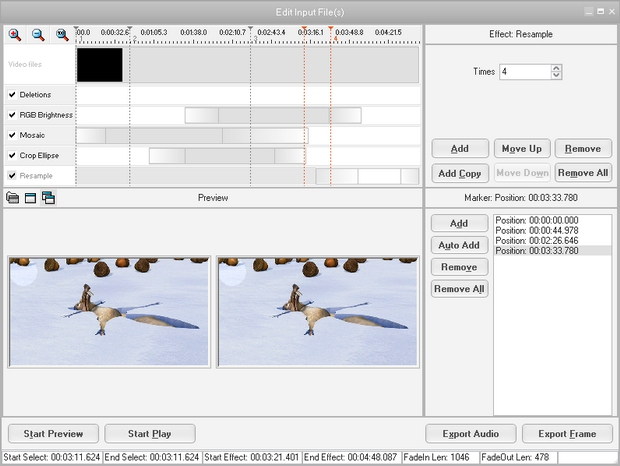Click Remove in the Marker panel
Viewport: 620px width, 466px height.
(x=459, y=267)
